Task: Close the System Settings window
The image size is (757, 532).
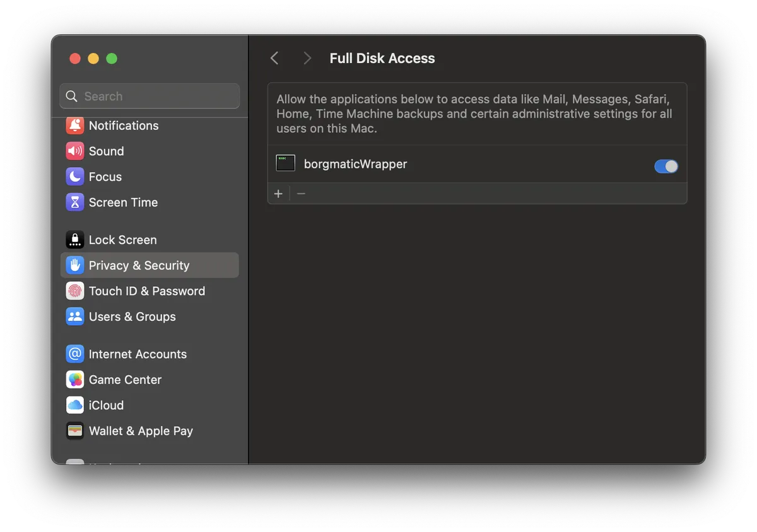Action: [x=75, y=59]
